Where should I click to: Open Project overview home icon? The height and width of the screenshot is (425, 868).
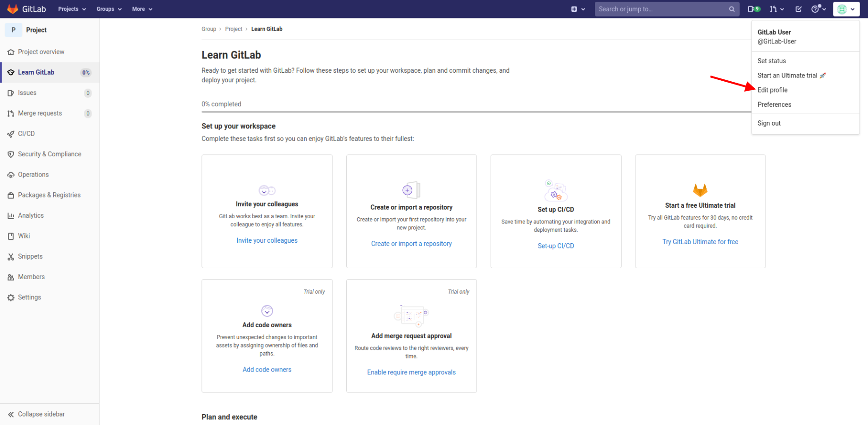coord(11,52)
